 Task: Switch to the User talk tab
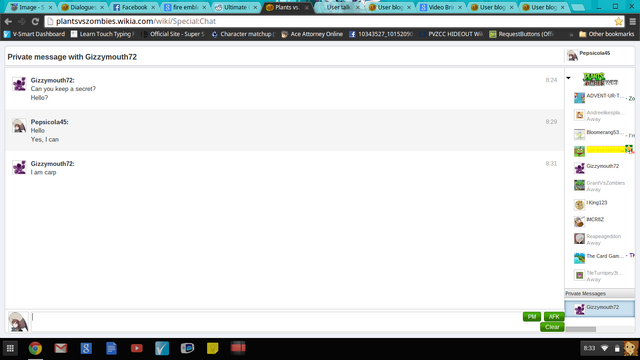338,7
